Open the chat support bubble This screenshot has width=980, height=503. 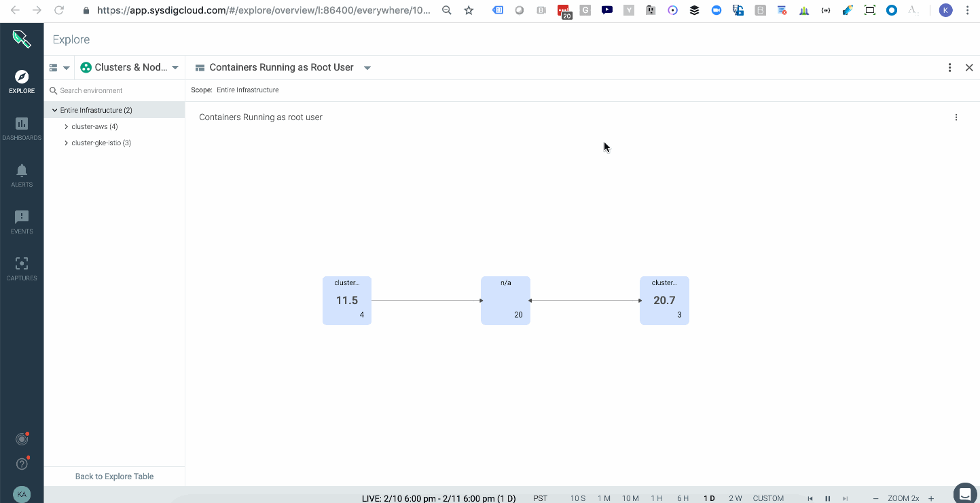click(964, 493)
